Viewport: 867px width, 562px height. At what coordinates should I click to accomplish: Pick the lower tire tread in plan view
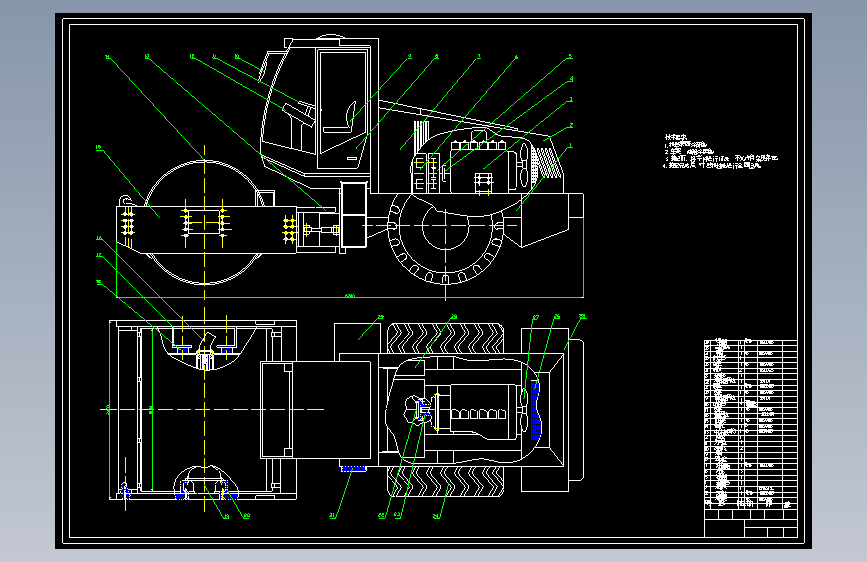tap(446, 481)
